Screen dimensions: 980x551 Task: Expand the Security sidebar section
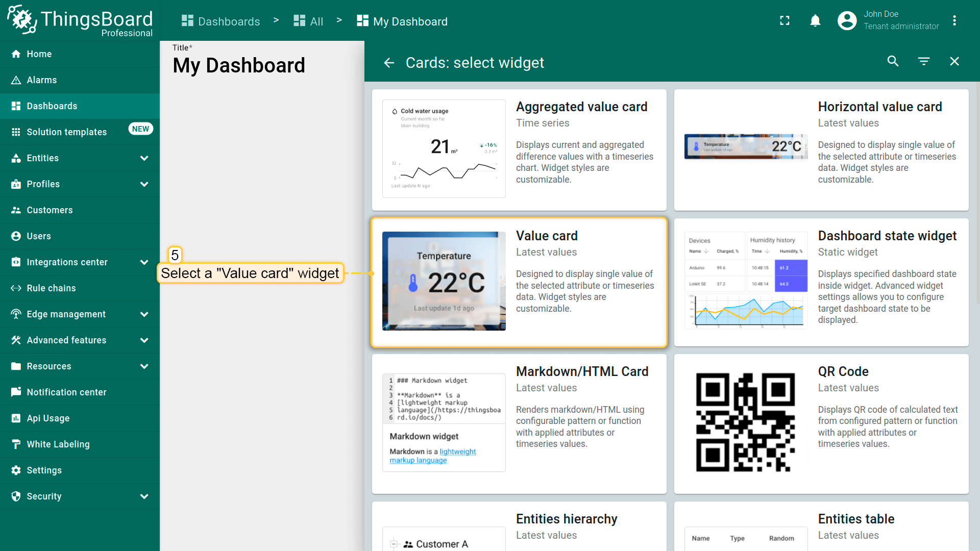click(x=144, y=496)
